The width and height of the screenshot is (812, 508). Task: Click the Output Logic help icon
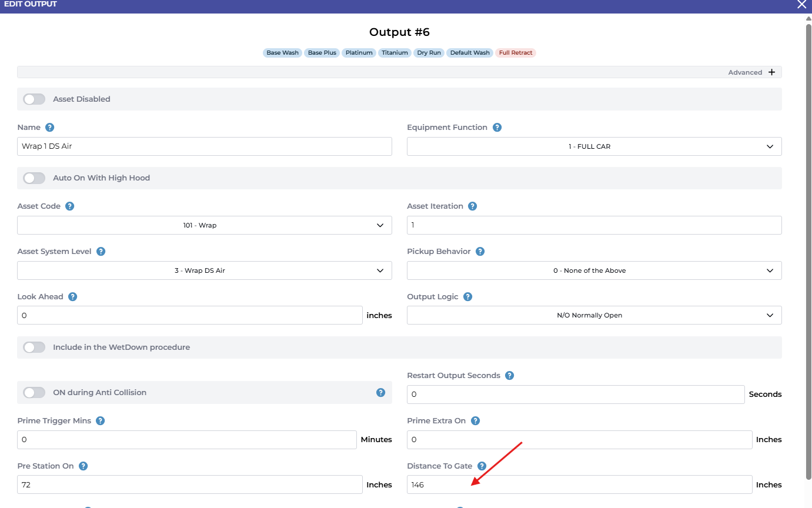tap(467, 297)
